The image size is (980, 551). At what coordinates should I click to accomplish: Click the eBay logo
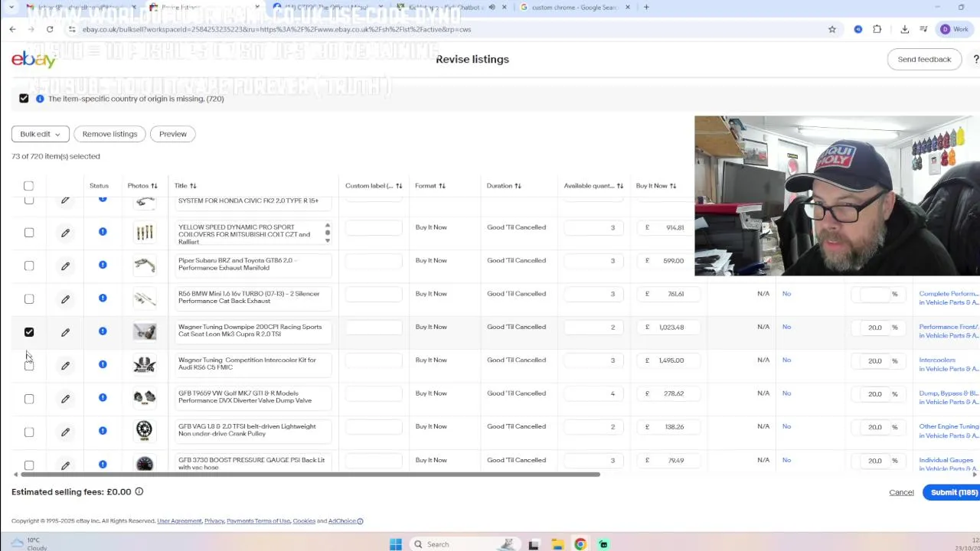[x=34, y=59]
